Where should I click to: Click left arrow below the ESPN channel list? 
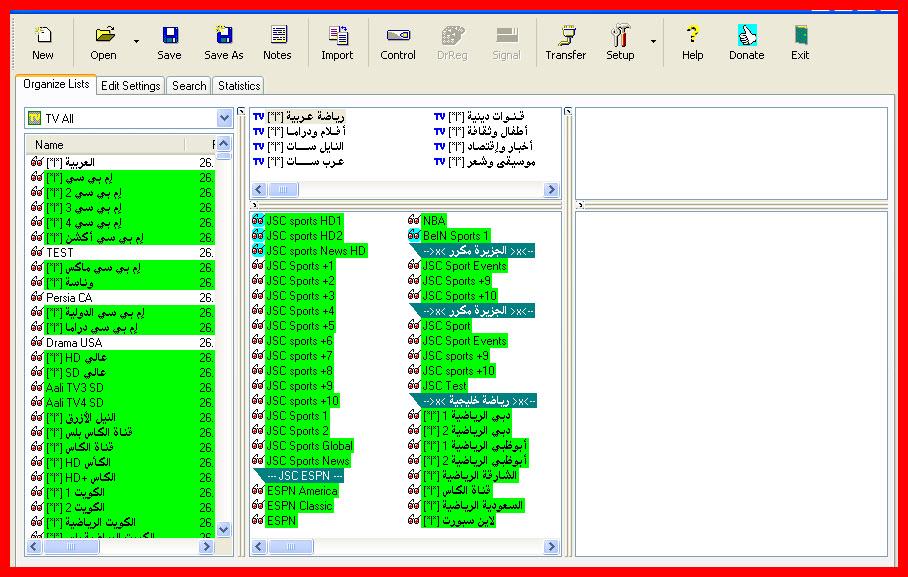point(259,546)
